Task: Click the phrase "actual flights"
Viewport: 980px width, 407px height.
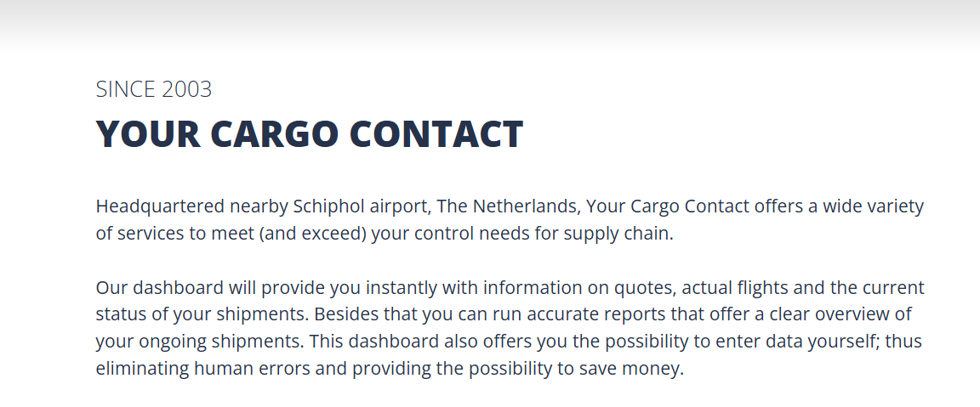Action: (740, 288)
